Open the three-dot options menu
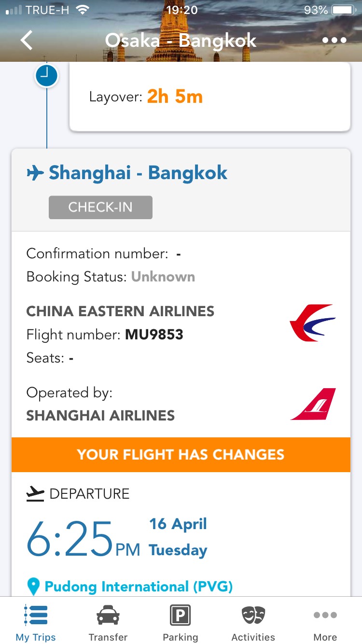Image resolution: width=362 pixels, height=644 pixels. coord(334,41)
